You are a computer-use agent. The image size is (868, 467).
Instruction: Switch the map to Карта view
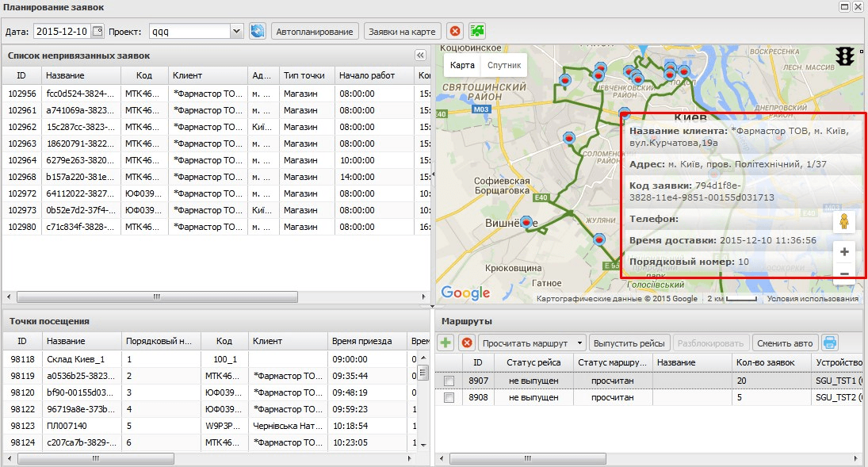pyautogui.click(x=462, y=65)
